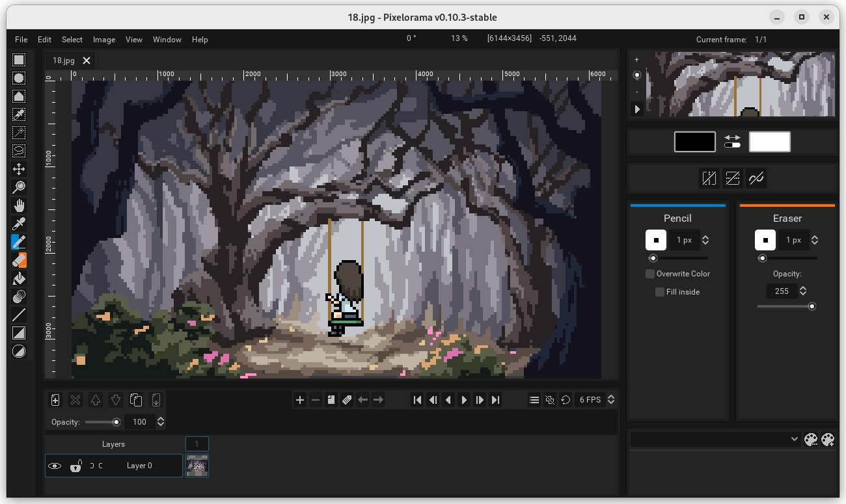
Task: Lock Layer 0 using the padlock icon
Action: [x=75, y=466]
